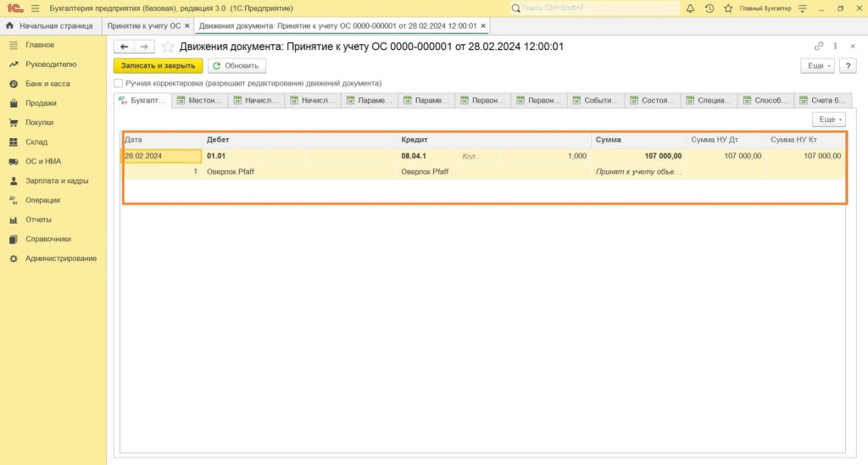Add document to favorites with star icon
This screenshot has height=465, width=868.
168,47
